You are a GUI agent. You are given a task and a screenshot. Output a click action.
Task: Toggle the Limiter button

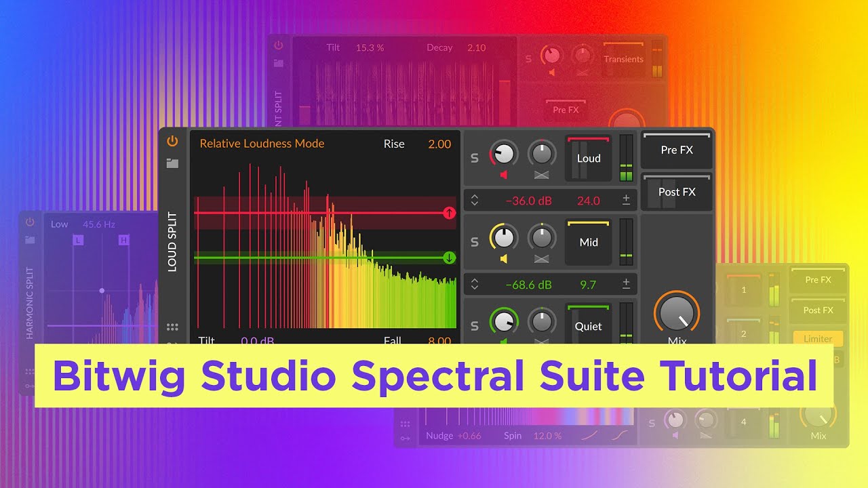coord(818,338)
